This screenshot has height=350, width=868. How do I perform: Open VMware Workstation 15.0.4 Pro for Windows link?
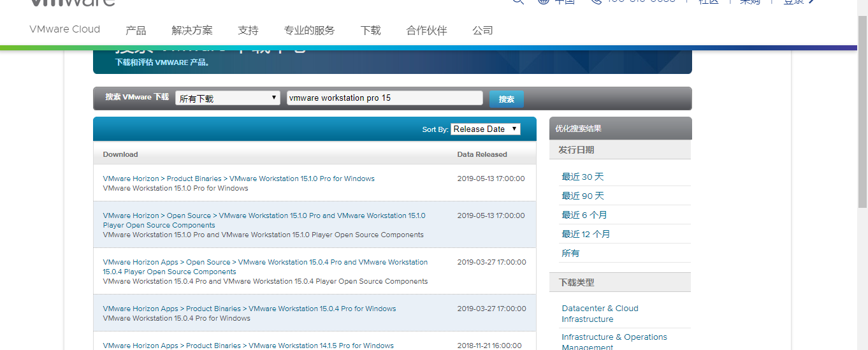(x=322, y=309)
